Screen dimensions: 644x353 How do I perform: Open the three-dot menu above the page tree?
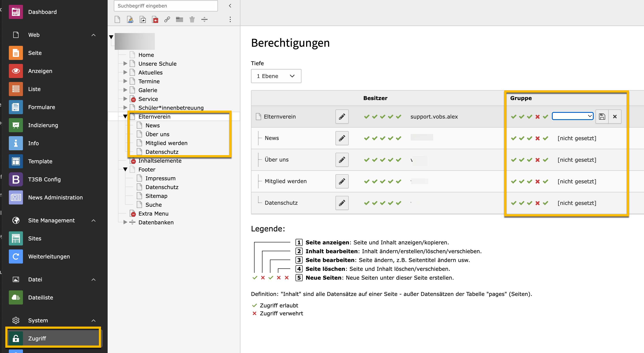pos(230,19)
